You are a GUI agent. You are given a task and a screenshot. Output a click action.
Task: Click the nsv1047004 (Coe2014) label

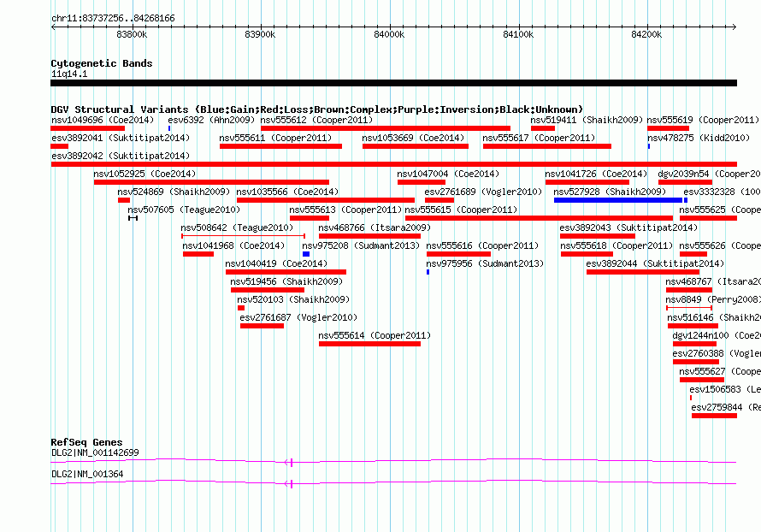(x=448, y=174)
